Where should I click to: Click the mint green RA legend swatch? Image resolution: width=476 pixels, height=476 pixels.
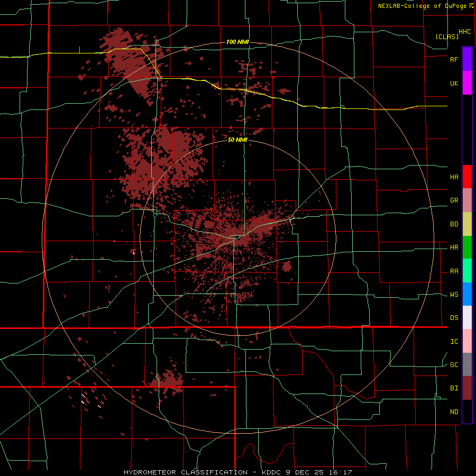coord(467,271)
